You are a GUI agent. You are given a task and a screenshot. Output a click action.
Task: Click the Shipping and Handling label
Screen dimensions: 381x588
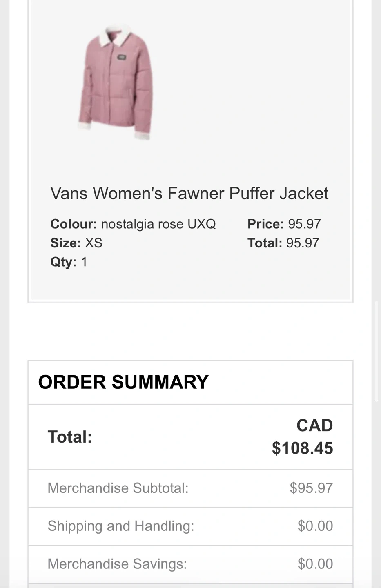(121, 526)
